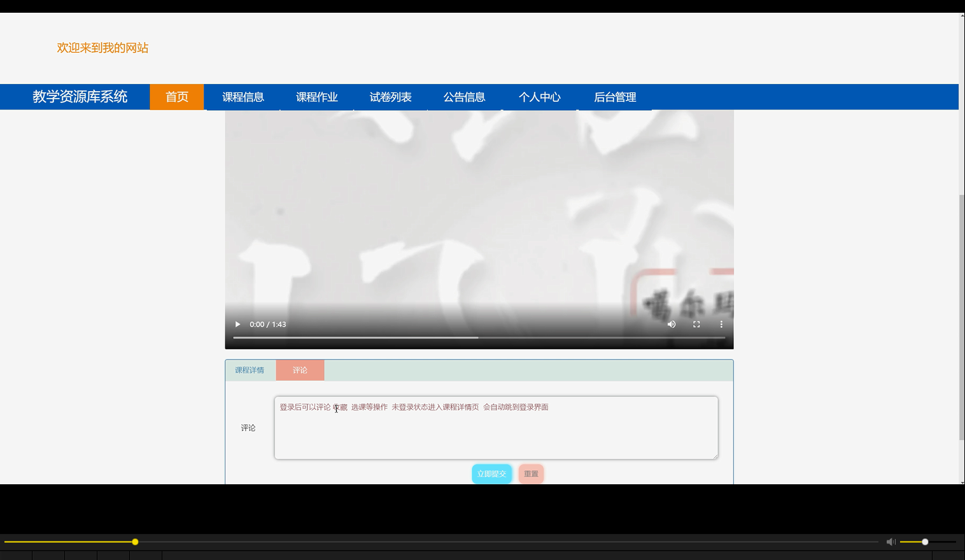This screenshot has height=560, width=965.
Task: Click inside the 评论 comment text box
Action: 495,428
